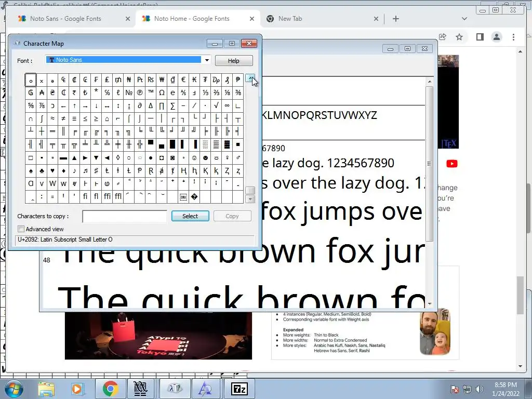Viewport: 532px width, 399px height.
Task: Pick the white sun with rays character
Action: coord(216,158)
